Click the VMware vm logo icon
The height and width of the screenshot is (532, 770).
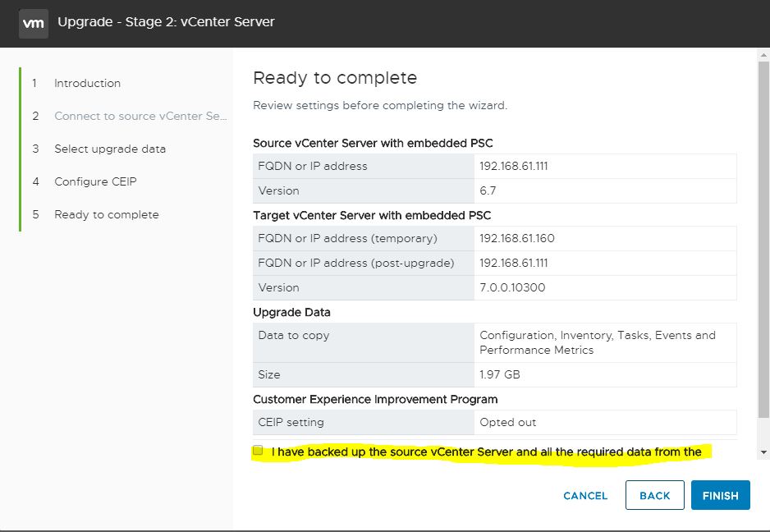tap(34, 23)
